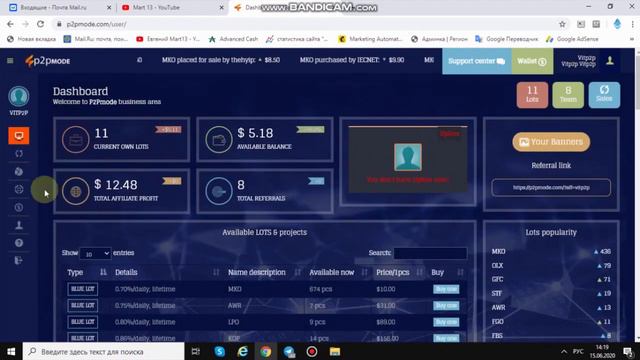This screenshot has width=640, height=360.
Task: Open the notification center icon
Action: 628,351
